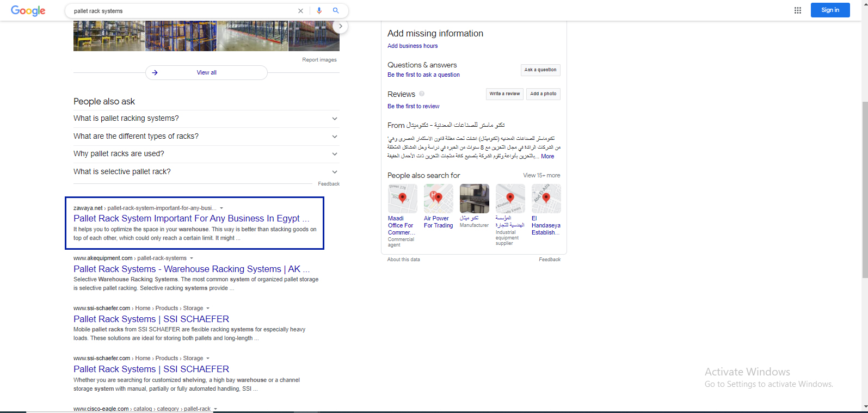Open the photo thumbnail above the Manufacturer label
The image size is (868, 413).
click(x=475, y=199)
